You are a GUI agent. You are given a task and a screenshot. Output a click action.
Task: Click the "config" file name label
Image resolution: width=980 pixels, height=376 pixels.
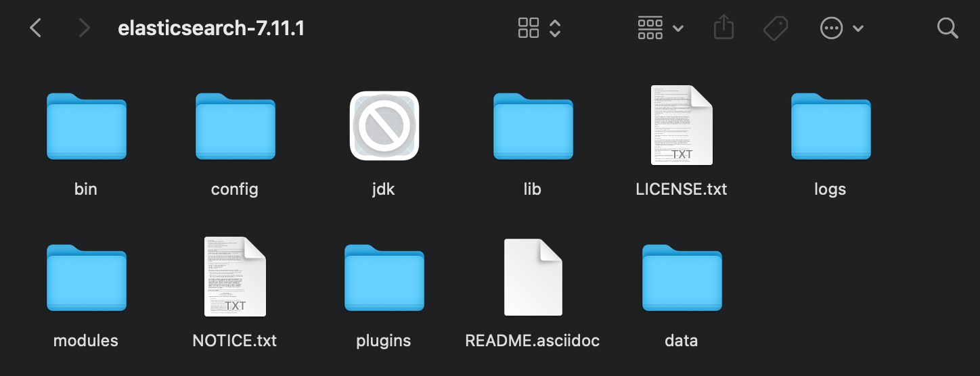click(x=235, y=189)
